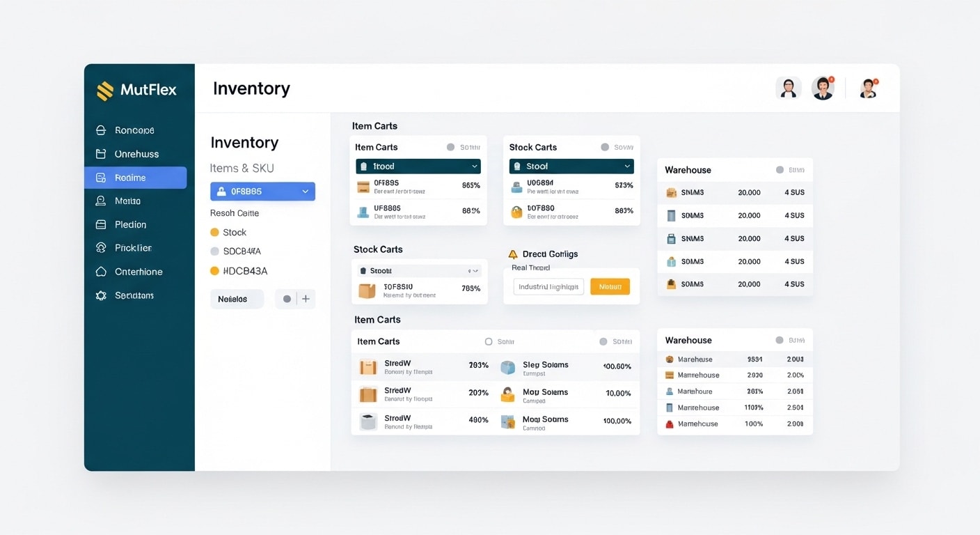Open the Rodime sidebar item
The width and height of the screenshot is (980, 535).
pyautogui.click(x=136, y=178)
